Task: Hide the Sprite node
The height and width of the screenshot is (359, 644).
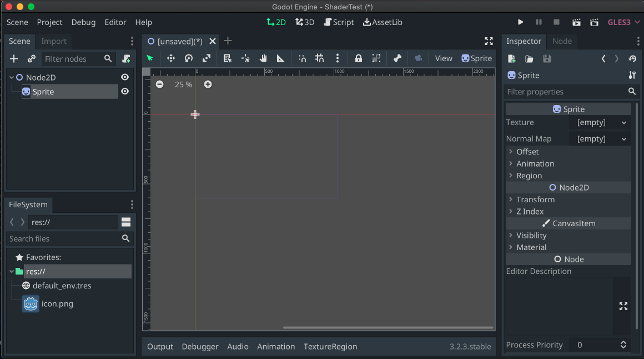Action: coord(124,91)
